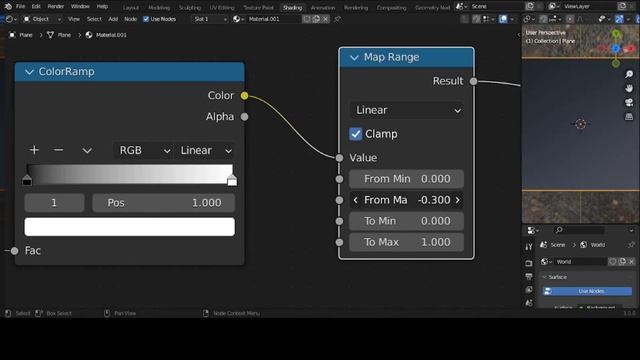
Task: Switch to the Rendering workspace tab
Action: tap(356, 8)
